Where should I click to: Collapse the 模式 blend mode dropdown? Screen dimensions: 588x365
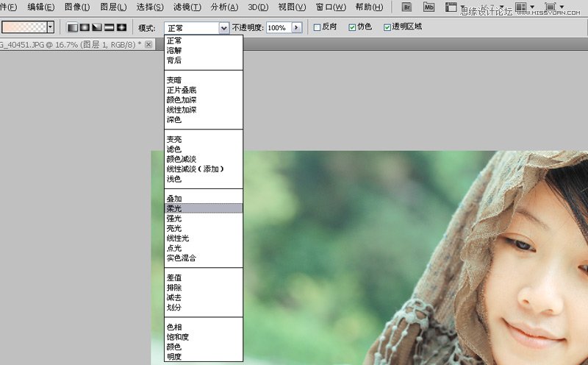pyautogui.click(x=224, y=28)
